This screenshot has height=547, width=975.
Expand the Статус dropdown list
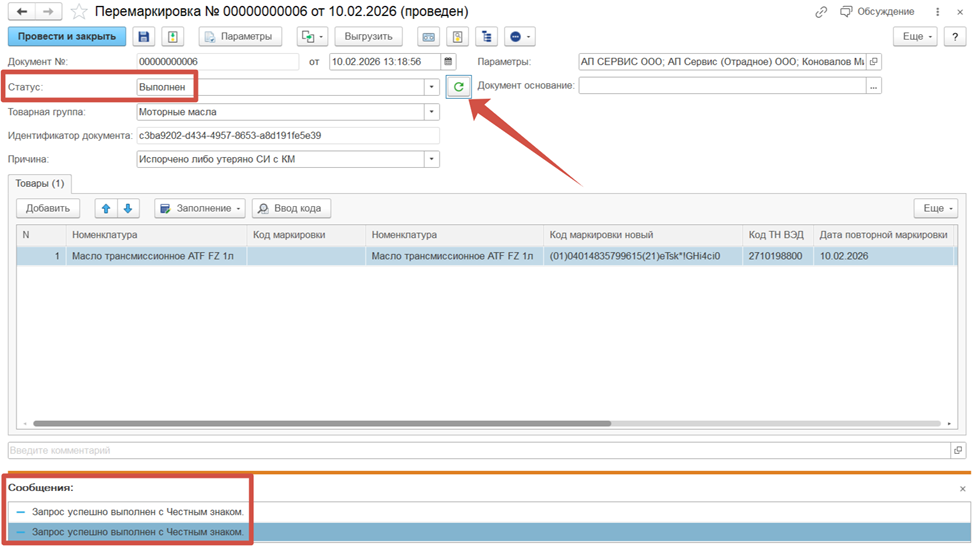coord(432,87)
